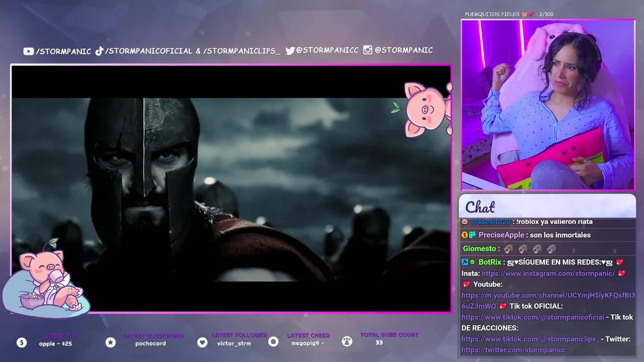
Task: Click the 'apple - $25' latest tip value
Action: (x=55, y=344)
